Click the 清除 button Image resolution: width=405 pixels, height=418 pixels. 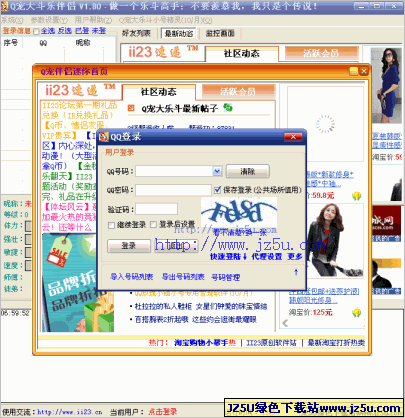[248, 171]
